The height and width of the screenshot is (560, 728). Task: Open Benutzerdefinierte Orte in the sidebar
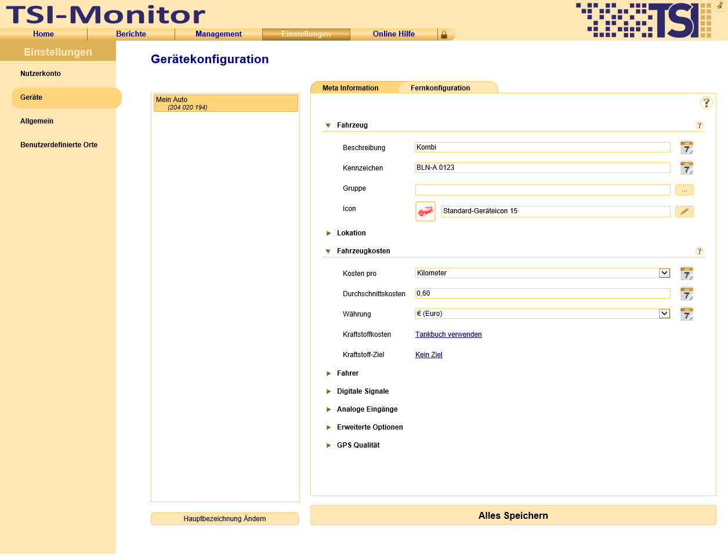[x=59, y=145]
